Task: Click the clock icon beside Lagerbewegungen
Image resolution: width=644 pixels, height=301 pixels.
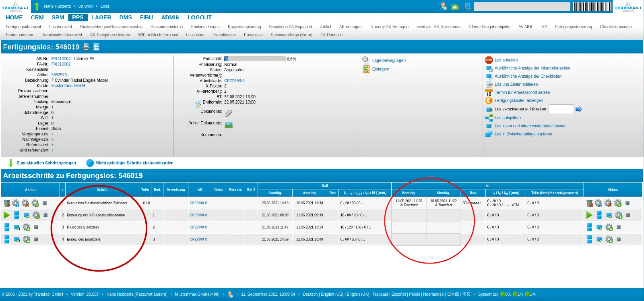Action: tap(365, 60)
